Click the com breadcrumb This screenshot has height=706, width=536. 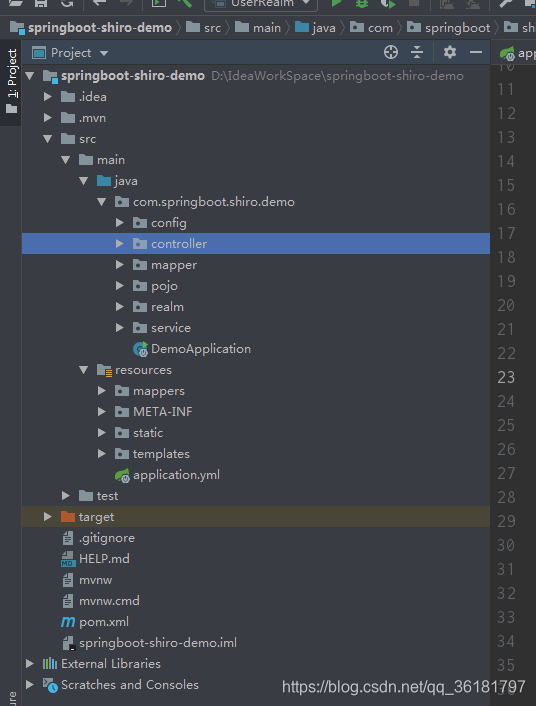372,28
